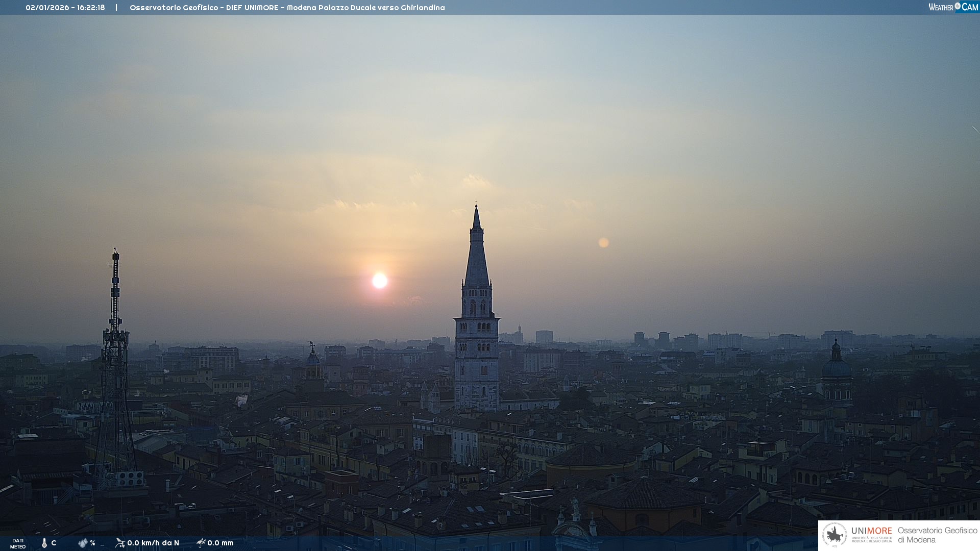Click the church dome on right
The width and height of the screenshot is (980, 551).
point(836,367)
